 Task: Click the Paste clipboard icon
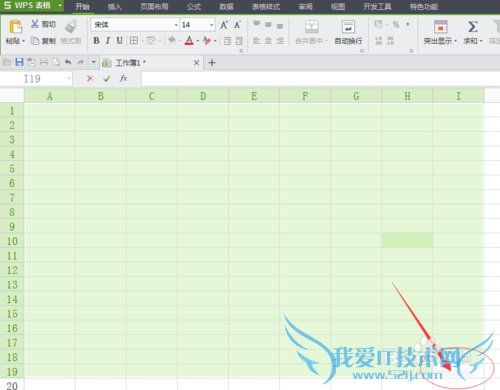tap(15, 27)
